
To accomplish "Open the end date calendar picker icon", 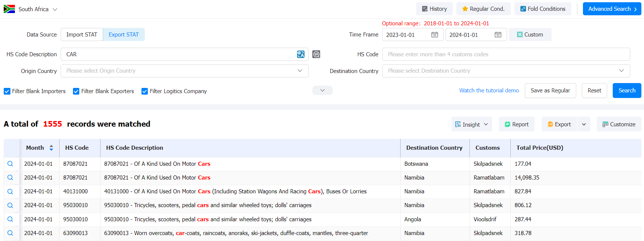I will click(x=498, y=35).
